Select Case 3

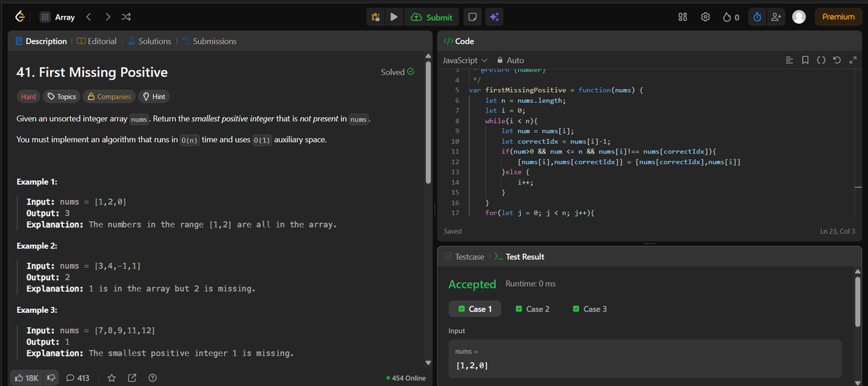590,309
